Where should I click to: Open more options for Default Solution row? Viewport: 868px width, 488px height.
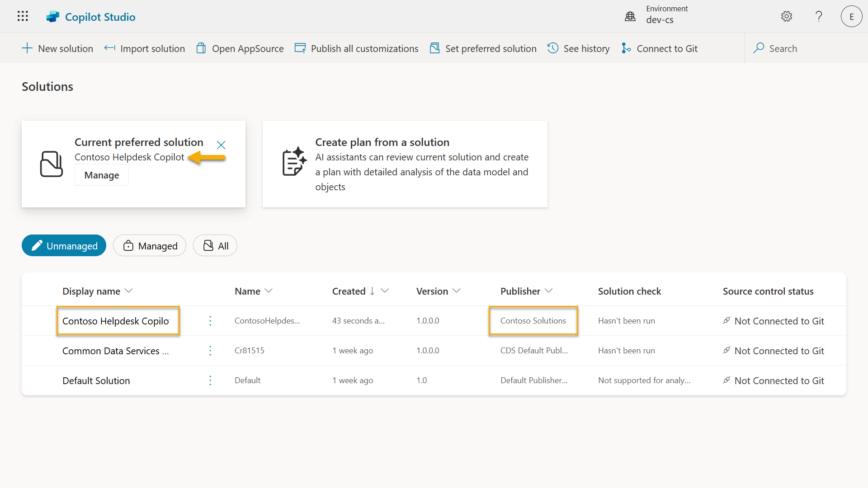coord(210,380)
